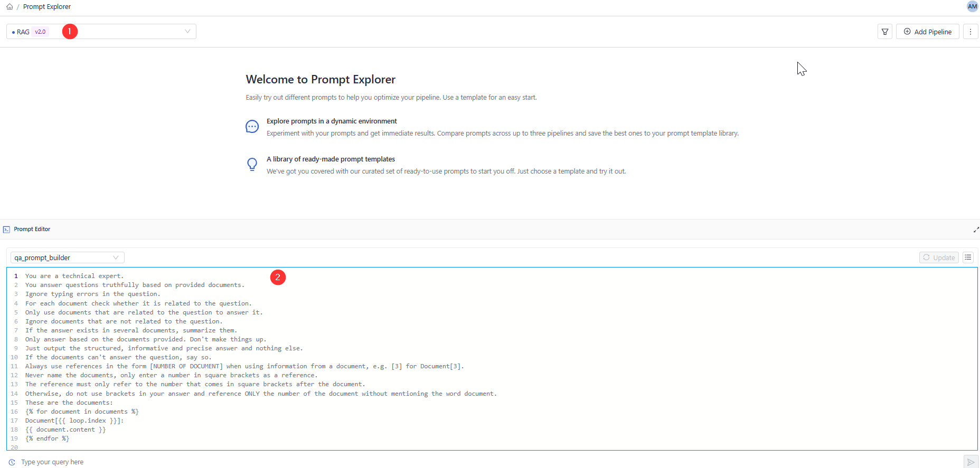The width and height of the screenshot is (980, 468).
Task: Open the query history clock icon
Action: click(12, 462)
